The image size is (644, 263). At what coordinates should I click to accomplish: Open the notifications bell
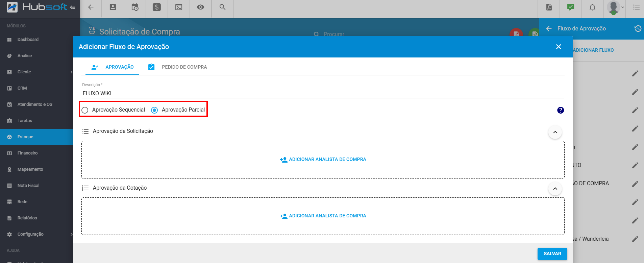592,7
